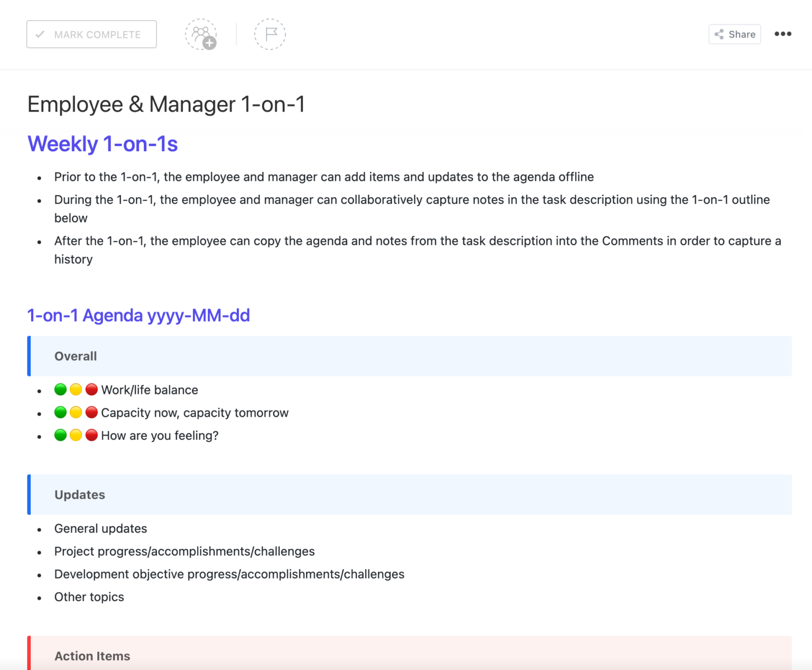This screenshot has height=670, width=812.
Task: Select the Other topics bullet item
Action: tap(89, 596)
